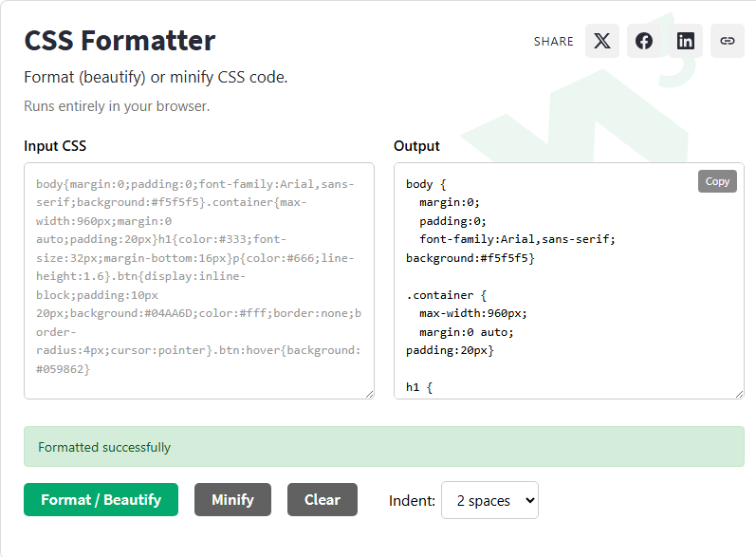The width and height of the screenshot is (756, 557).
Task: Click the 'margin:0 auto;' output line
Action: 467,332
